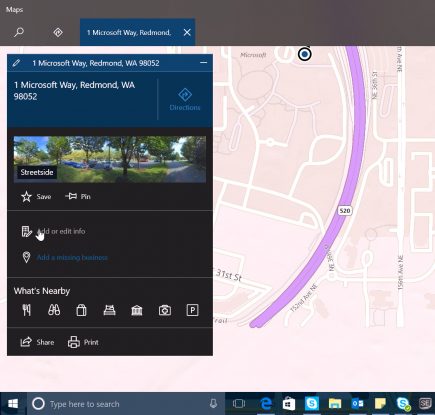This screenshot has width=435, height=415.
Task: Pin this location
Action: 78,196
